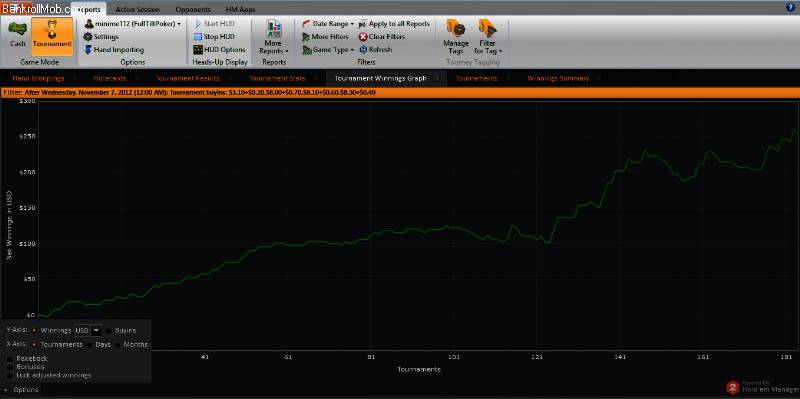The height and width of the screenshot is (399, 800).
Task: Expand the More Reports dropdown
Action: coord(274,37)
